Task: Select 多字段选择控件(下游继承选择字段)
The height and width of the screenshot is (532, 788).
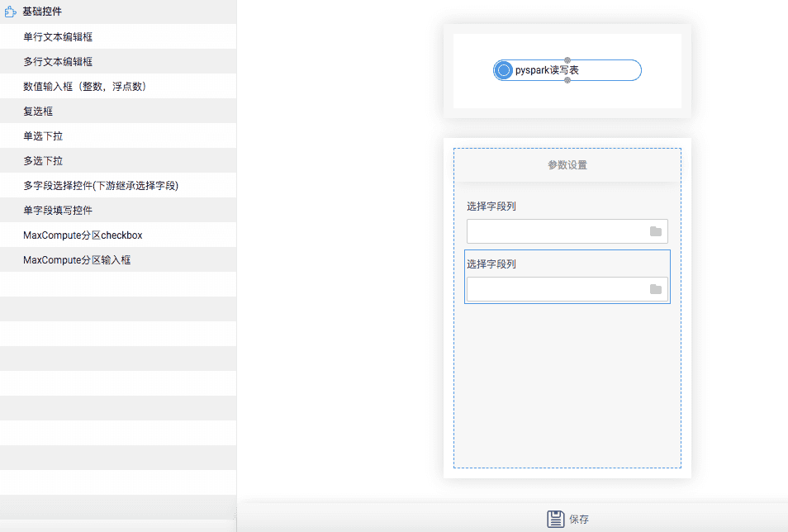Action: (x=118, y=185)
